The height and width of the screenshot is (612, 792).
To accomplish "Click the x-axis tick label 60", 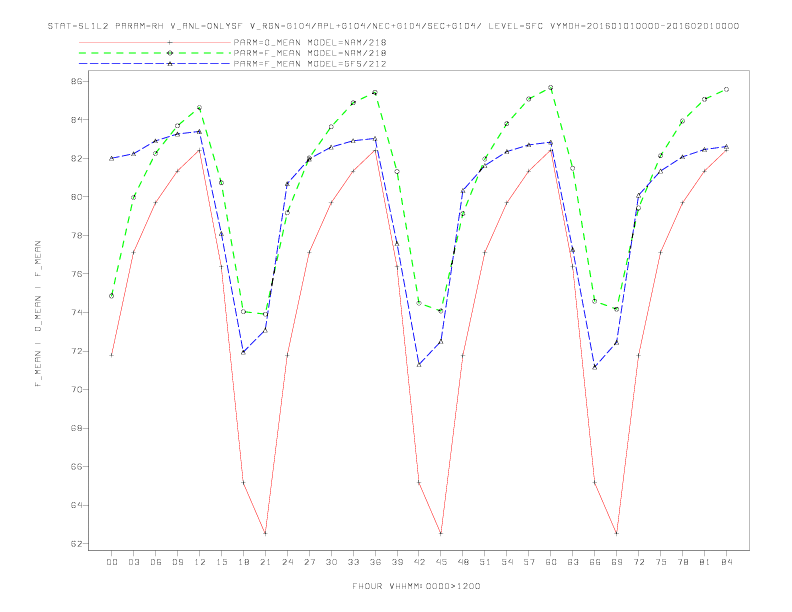I will tap(551, 562).
